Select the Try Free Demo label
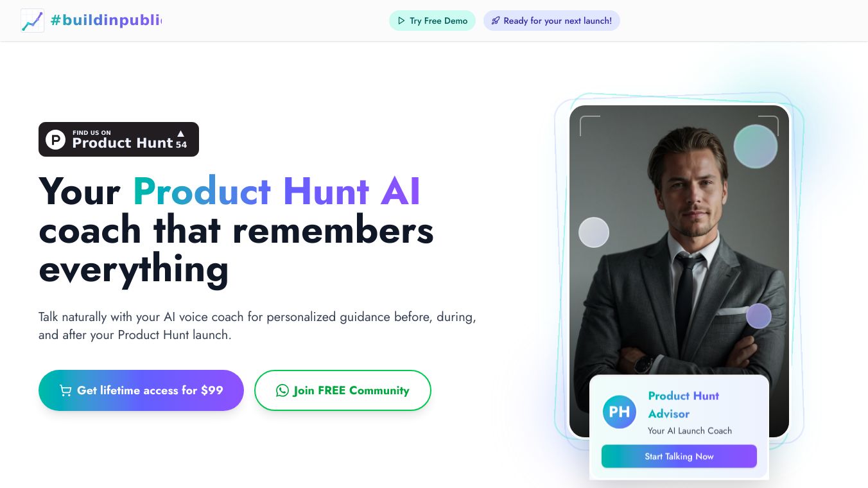The image size is (868, 488). (438, 21)
